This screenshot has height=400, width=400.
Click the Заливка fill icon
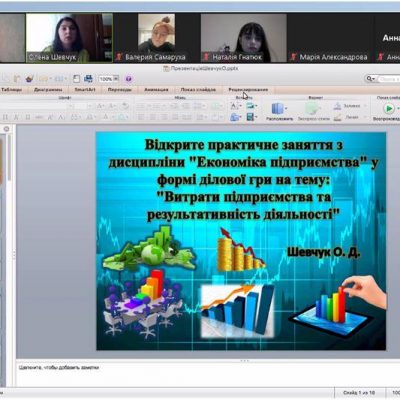click(337, 106)
